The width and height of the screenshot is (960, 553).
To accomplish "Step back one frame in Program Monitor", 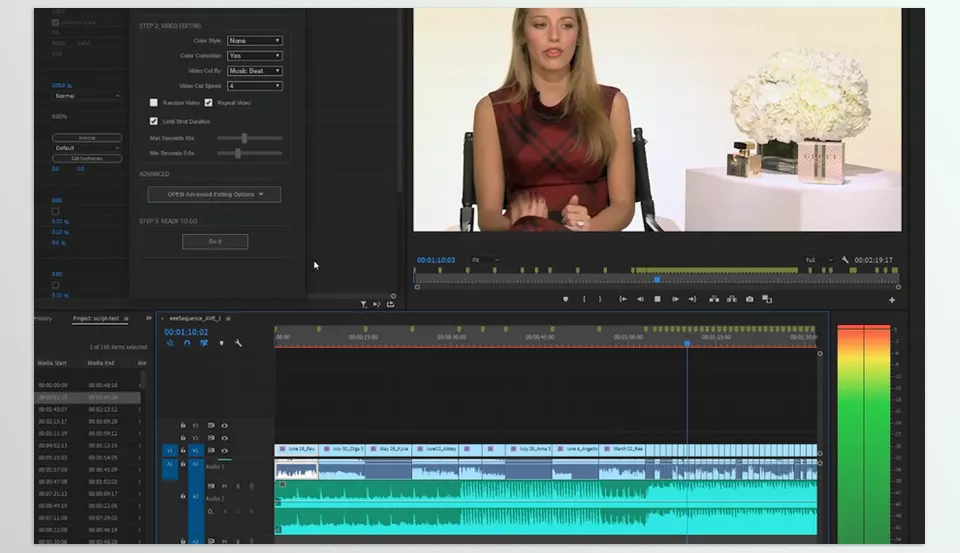I will (640, 299).
